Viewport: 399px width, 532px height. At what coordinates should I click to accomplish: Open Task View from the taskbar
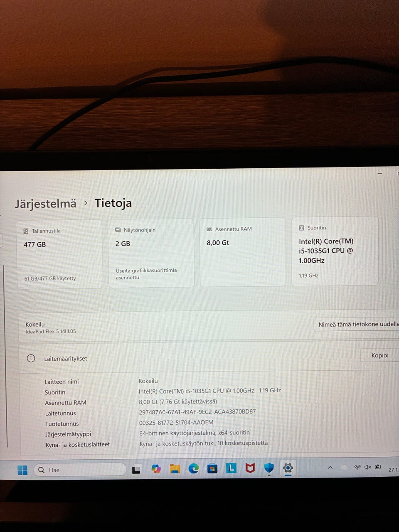[x=136, y=470]
